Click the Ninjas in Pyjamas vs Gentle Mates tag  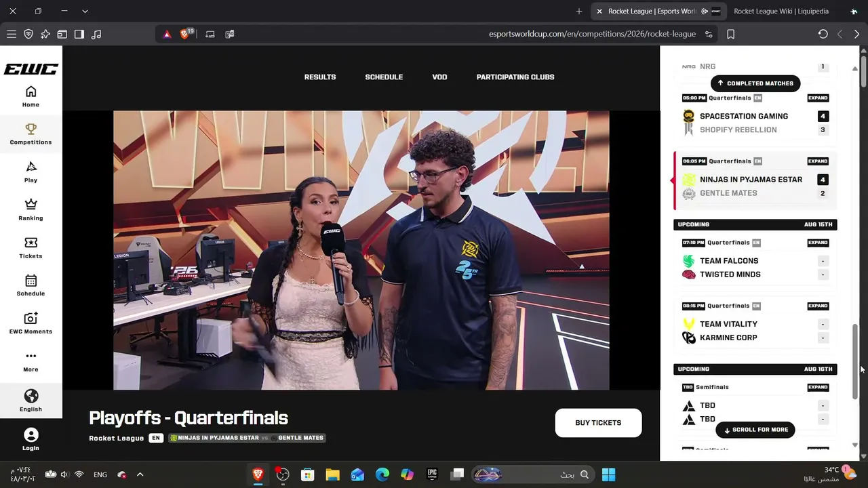pos(247,438)
